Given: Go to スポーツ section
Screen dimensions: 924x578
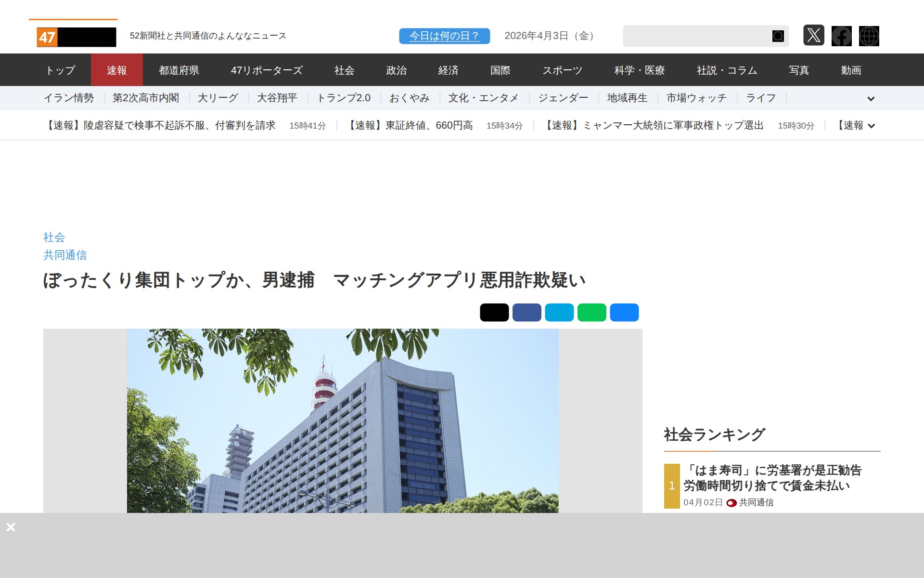Looking at the screenshot, I should tap(562, 70).
